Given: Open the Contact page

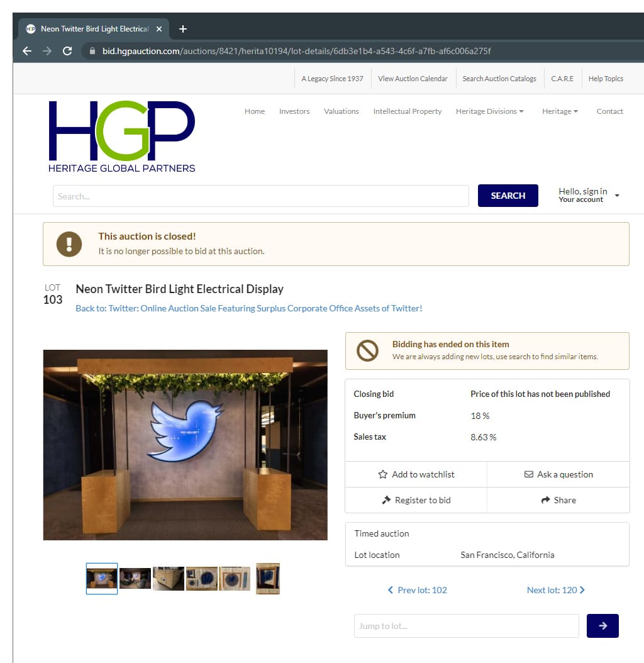Looking at the screenshot, I should pyautogui.click(x=609, y=111).
